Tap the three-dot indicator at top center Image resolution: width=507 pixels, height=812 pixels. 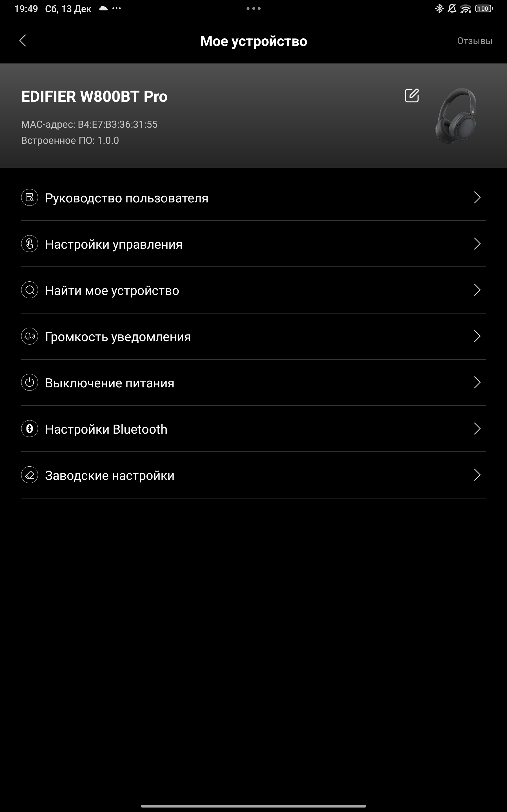(x=253, y=8)
